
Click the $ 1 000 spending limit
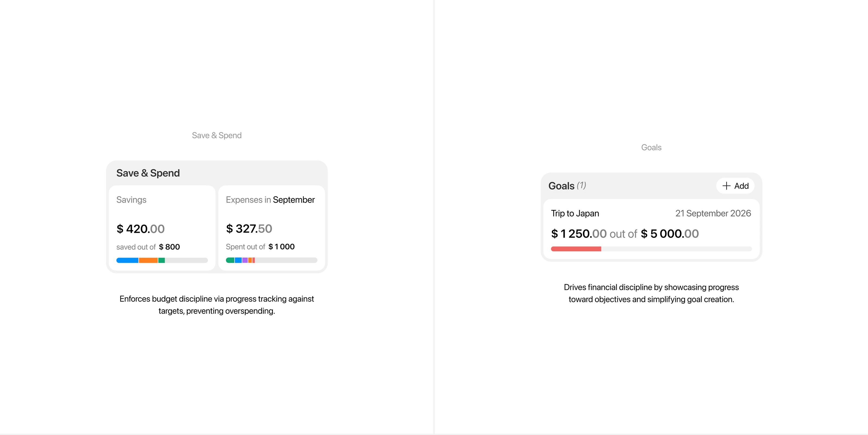tap(281, 246)
